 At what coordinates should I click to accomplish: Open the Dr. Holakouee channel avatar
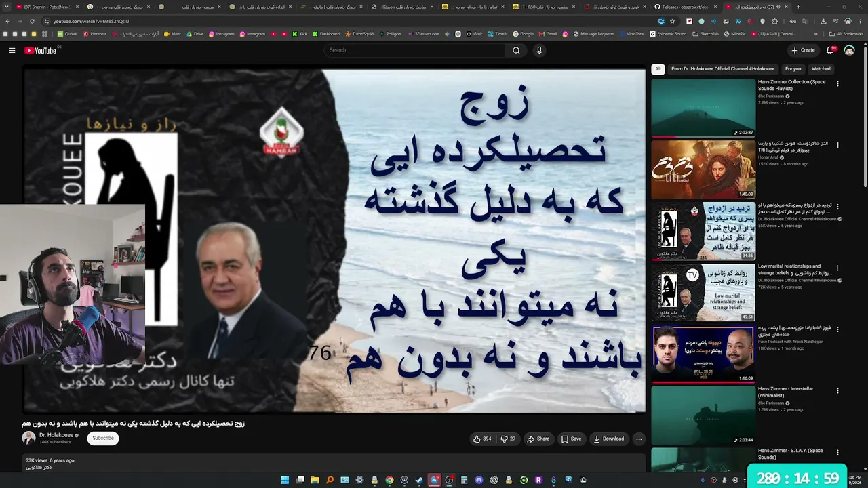pos(28,438)
